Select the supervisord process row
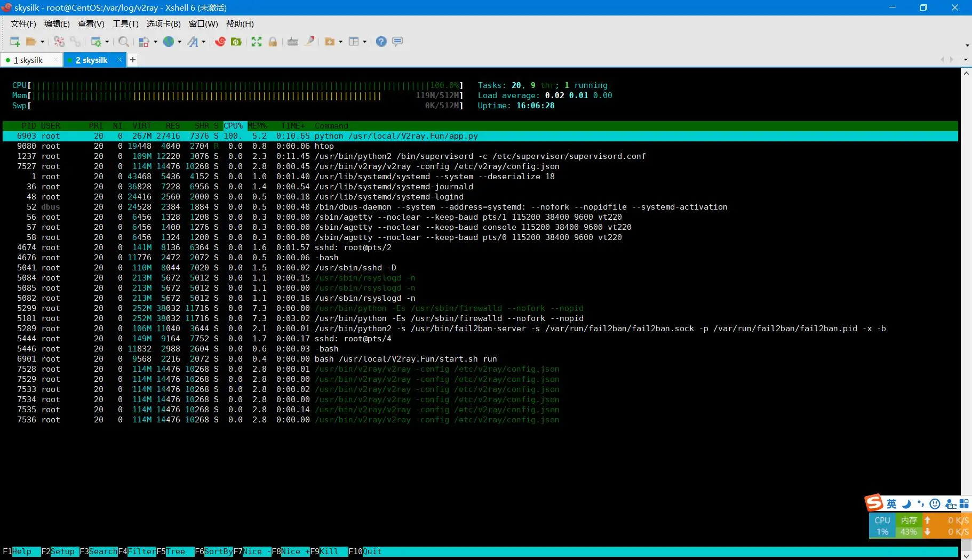Image resolution: width=972 pixels, height=560 pixels. click(480, 156)
